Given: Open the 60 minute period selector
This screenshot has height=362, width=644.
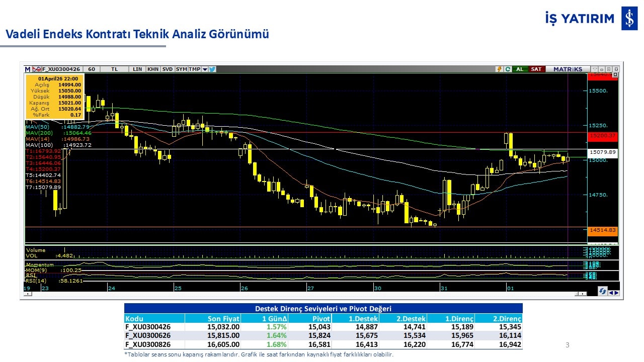Looking at the screenshot, I should pyautogui.click(x=92, y=69).
